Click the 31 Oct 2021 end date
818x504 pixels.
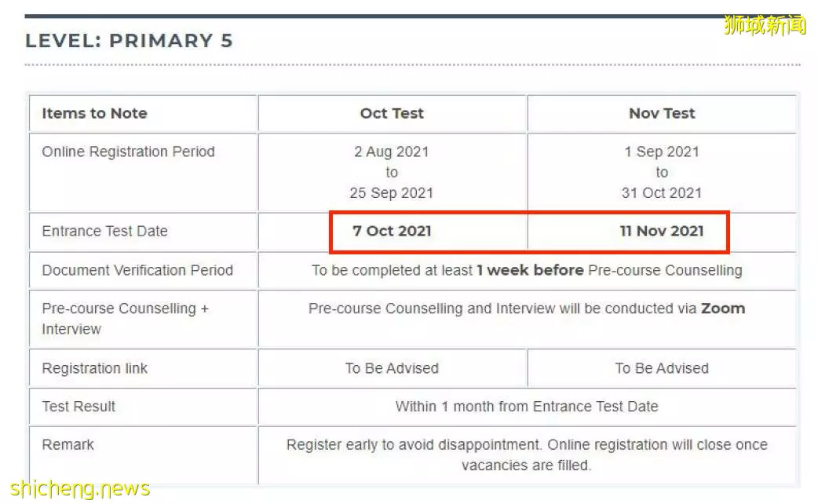tap(662, 193)
